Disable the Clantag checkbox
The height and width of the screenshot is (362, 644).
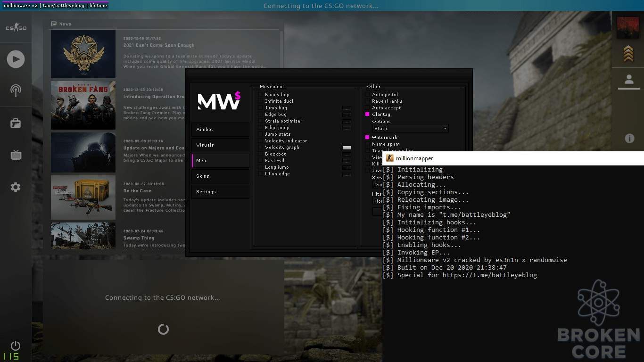coord(367,115)
